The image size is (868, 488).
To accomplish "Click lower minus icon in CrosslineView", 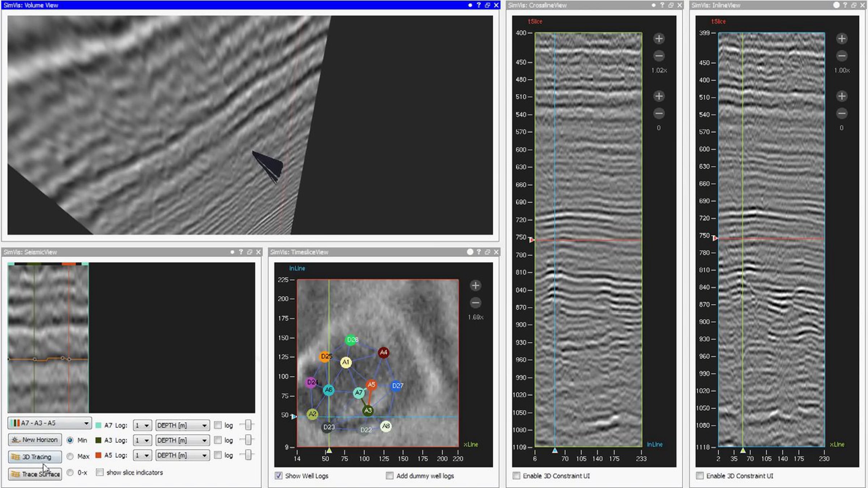I will coord(659,114).
